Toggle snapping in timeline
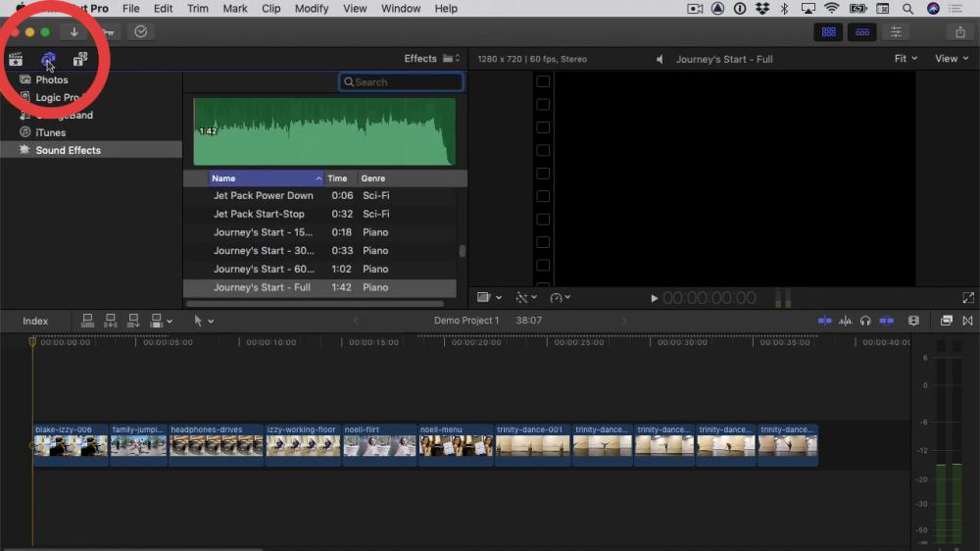This screenshot has height=551, width=980. pos(886,321)
